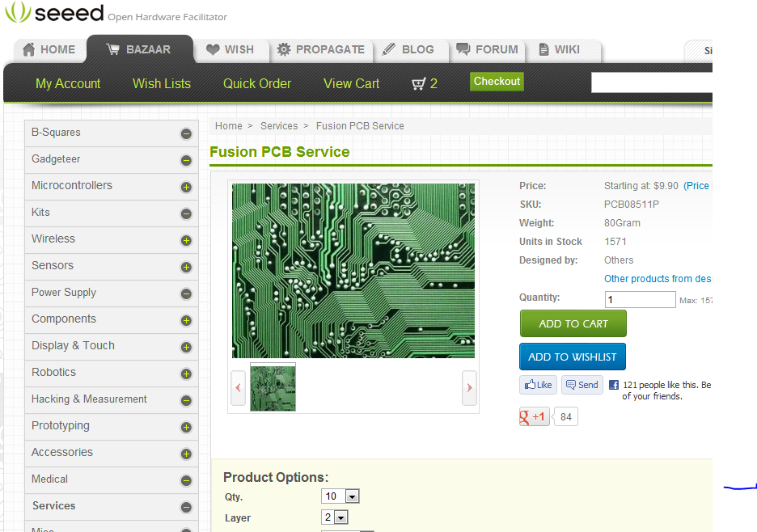The height and width of the screenshot is (532, 757).
Task: Open the Wireless category link
Action: (x=53, y=239)
